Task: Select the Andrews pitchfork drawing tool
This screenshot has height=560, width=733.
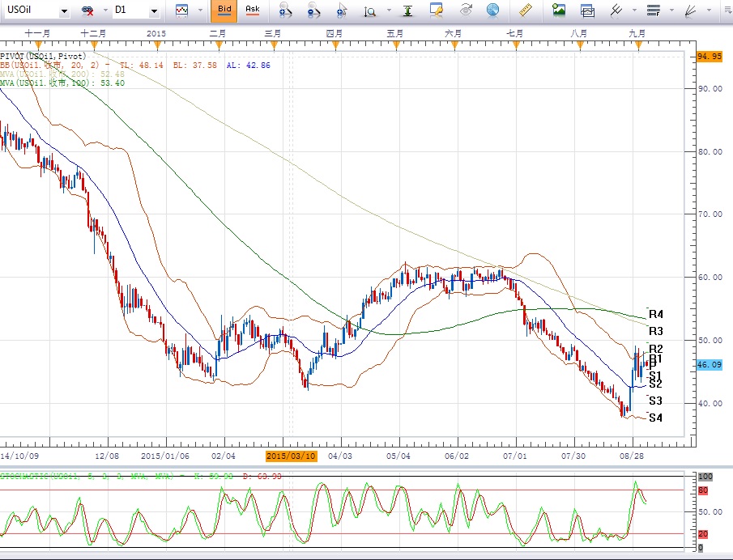Action: [616, 10]
